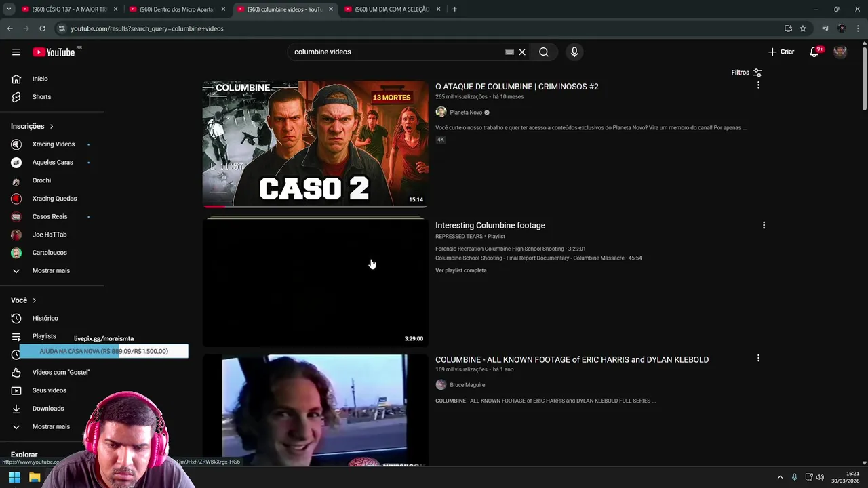Image resolution: width=868 pixels, height=488 pixels.
Task: Expand the Inscrições section header
Action: coord(32,126)
